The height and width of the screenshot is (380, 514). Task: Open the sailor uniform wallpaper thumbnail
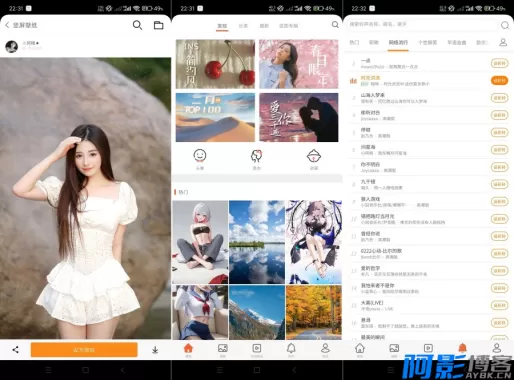[200, 312]
